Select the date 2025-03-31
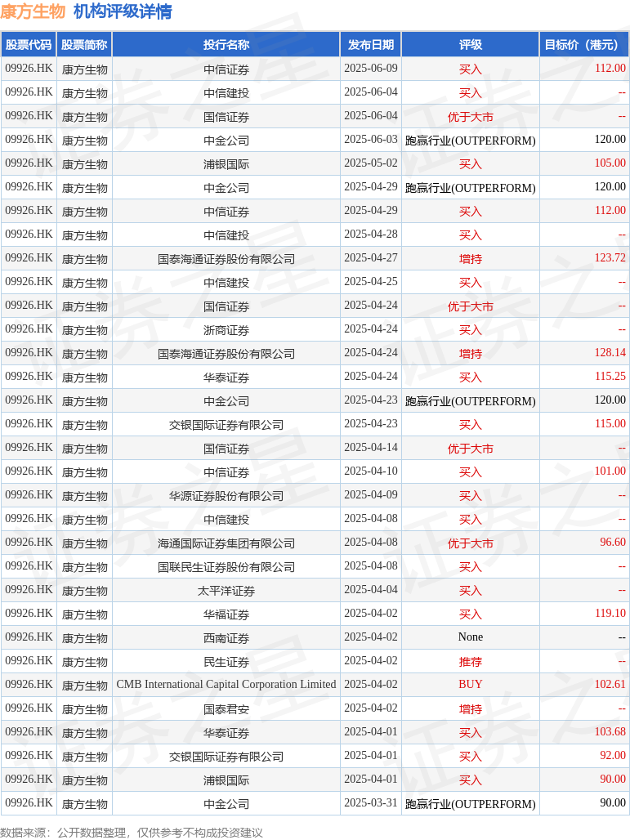 coord(371,803)
